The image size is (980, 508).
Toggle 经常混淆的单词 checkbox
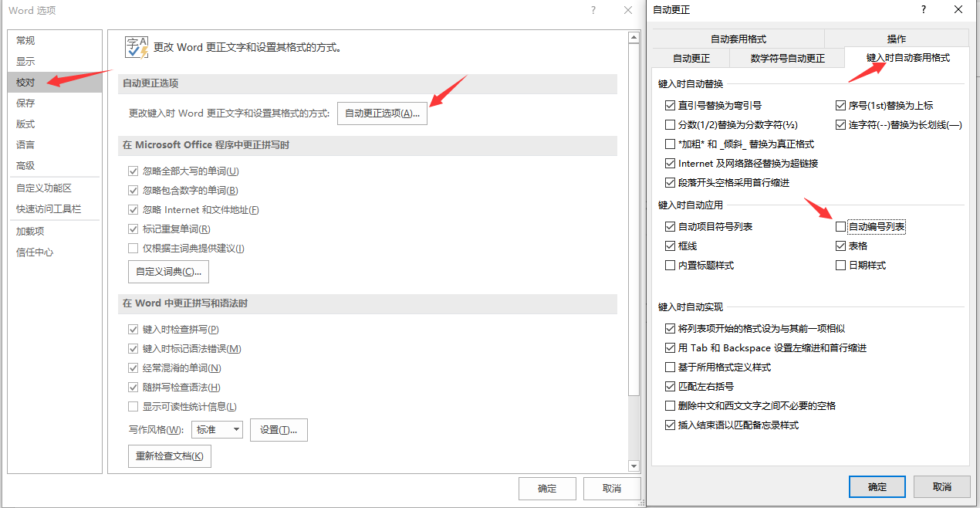133,367
